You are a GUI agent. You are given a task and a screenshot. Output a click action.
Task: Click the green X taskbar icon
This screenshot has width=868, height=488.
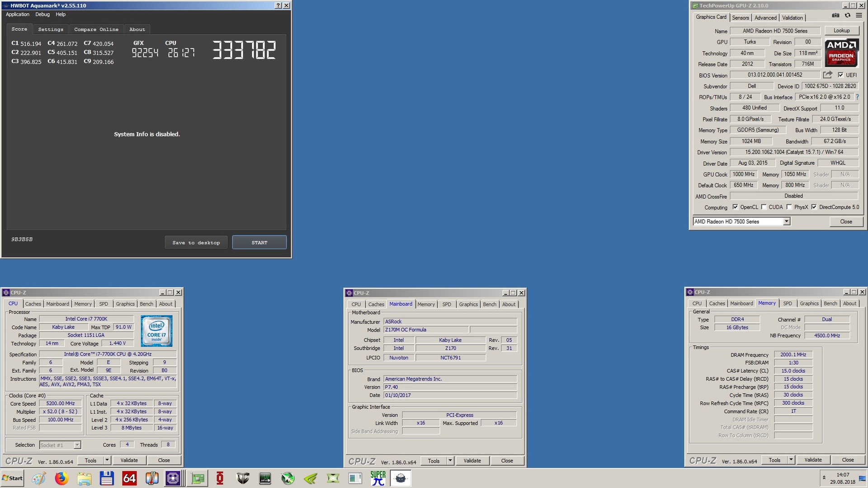(x=333, y=478)
